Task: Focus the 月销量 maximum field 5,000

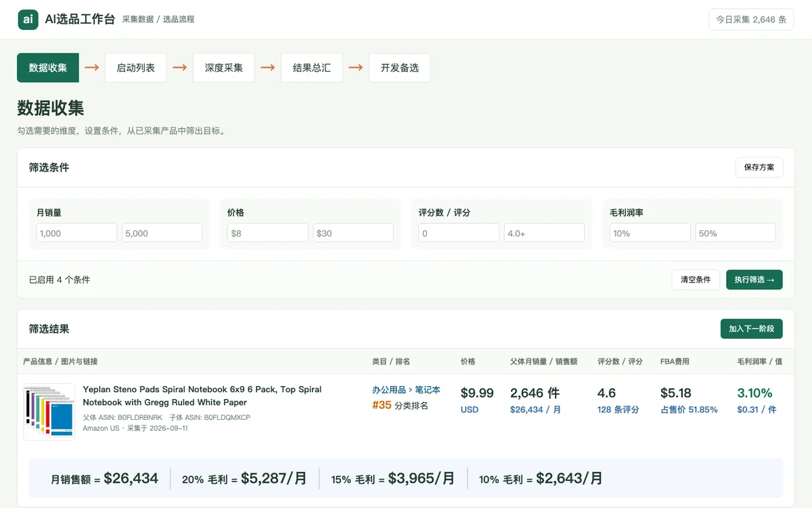Action: 162,233
